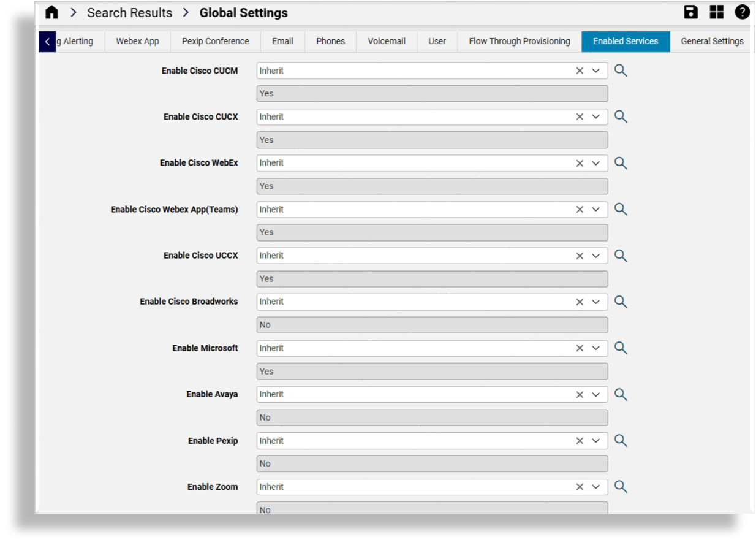Click the Save icon in the top toolbar
The width and height of the screenshot is (756, 545).
coord(690,12)
